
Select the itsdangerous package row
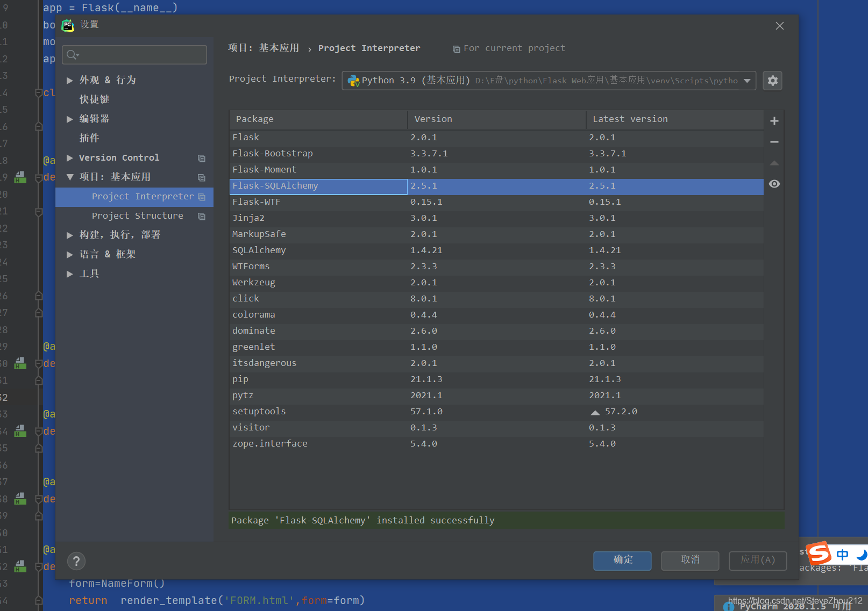pos(496,363)
